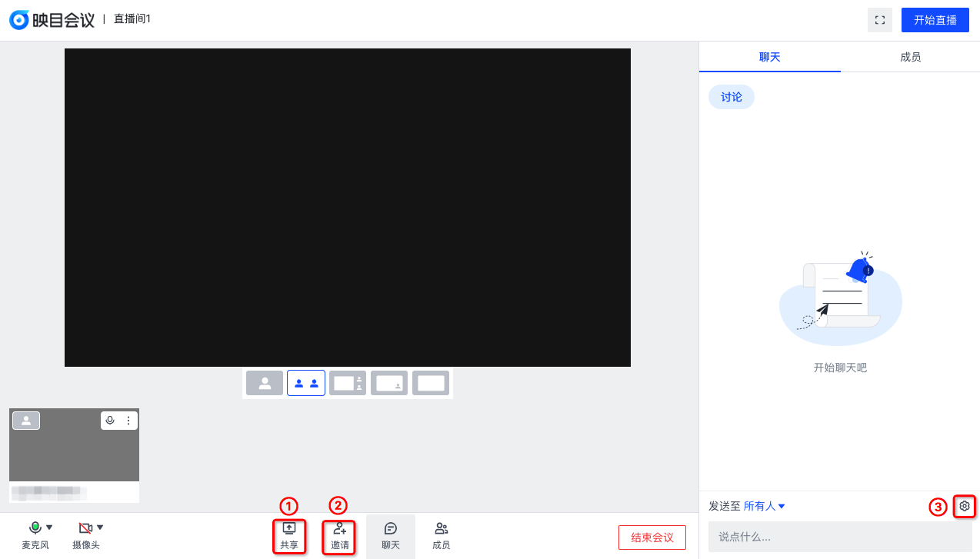The height and width of the screenshot is (559, 980).
Task: Open the 所有人 recipient dropdown
Action: coord(764,506)
